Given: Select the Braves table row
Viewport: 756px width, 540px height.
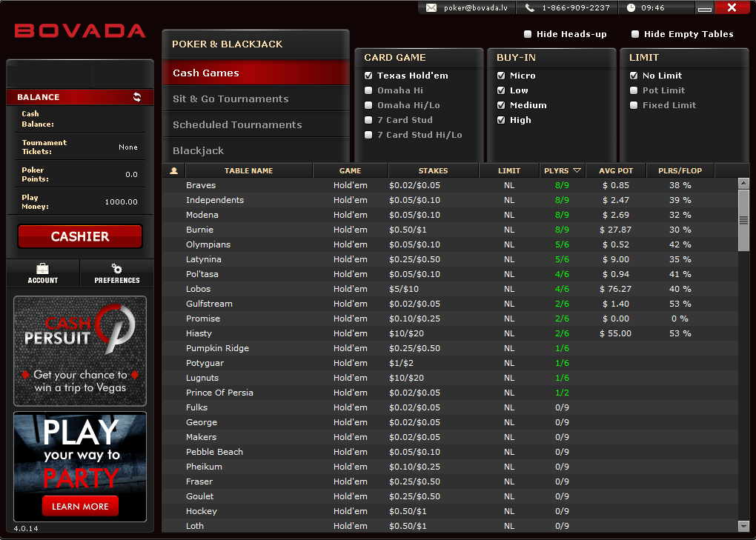Looking at the screenshot, I should 449,185.
